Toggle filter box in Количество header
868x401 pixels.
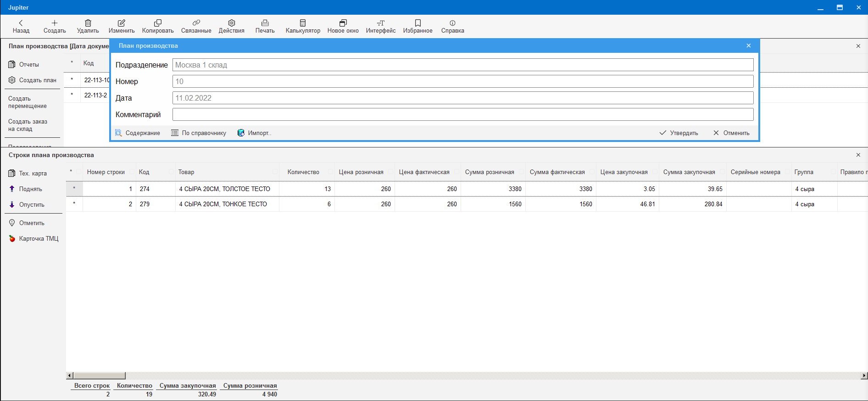[x=330, y=172]
